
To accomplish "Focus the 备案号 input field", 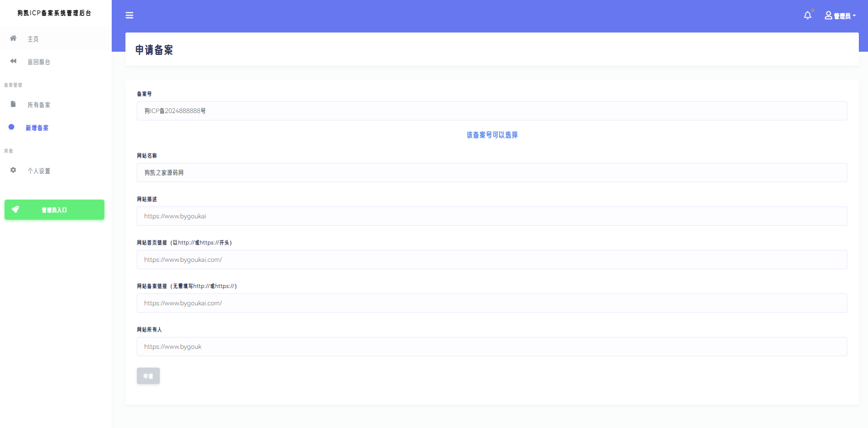I will (x=492, y=111).
